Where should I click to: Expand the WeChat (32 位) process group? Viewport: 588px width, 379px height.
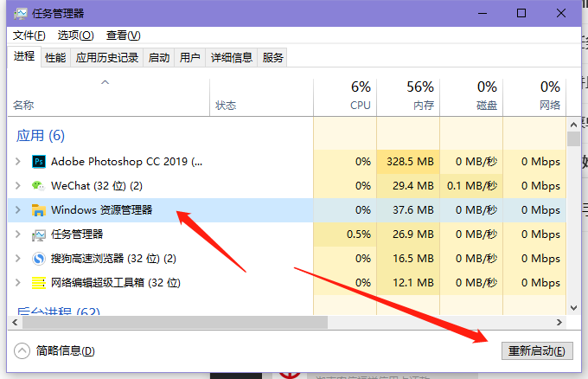[x=17, y=186]
